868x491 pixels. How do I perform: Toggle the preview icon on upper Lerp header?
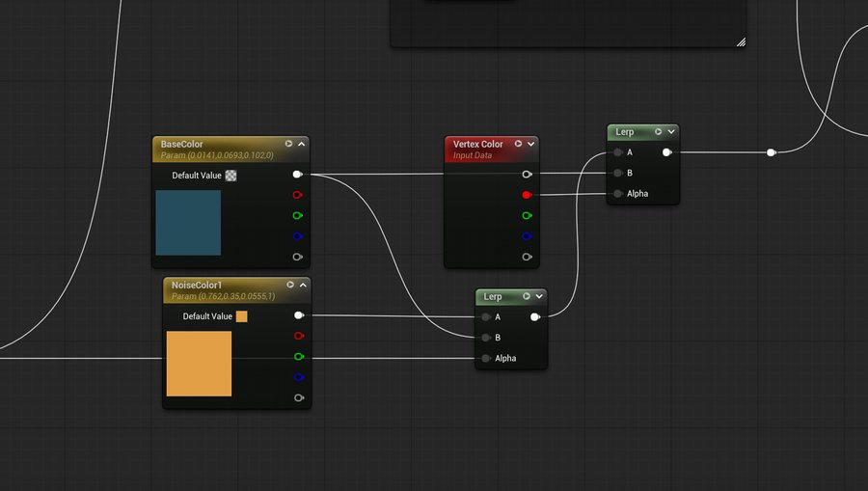[659, 131]
